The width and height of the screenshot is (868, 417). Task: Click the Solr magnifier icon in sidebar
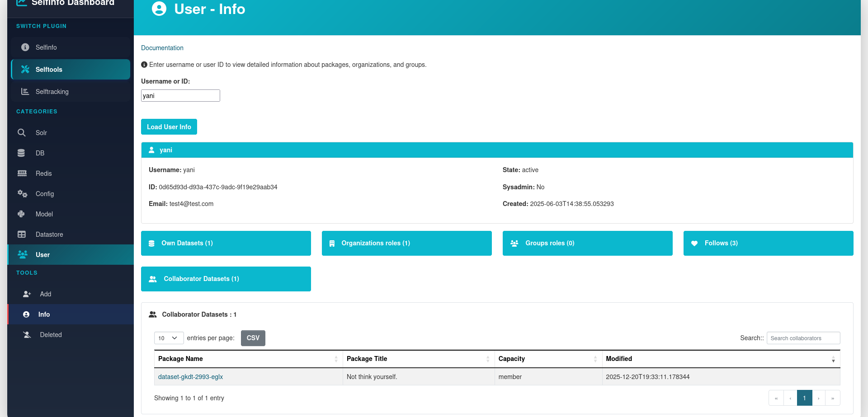pos(21,133)
